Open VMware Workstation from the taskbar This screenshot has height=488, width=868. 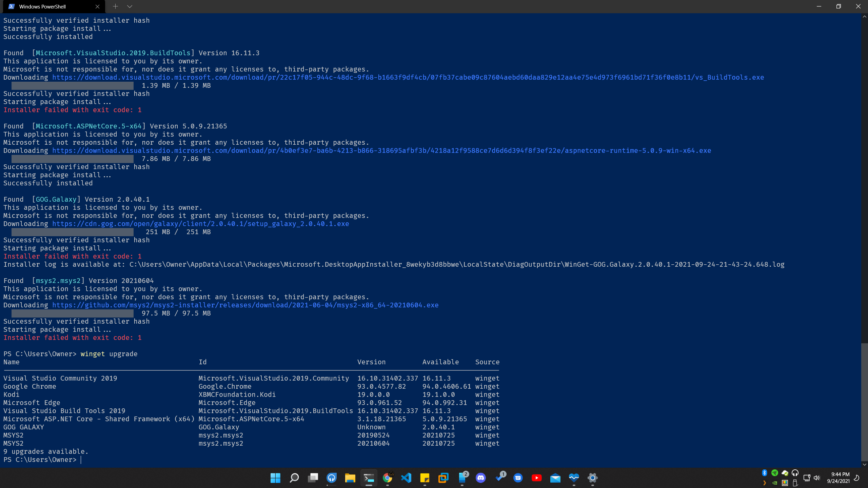(443, 478)
